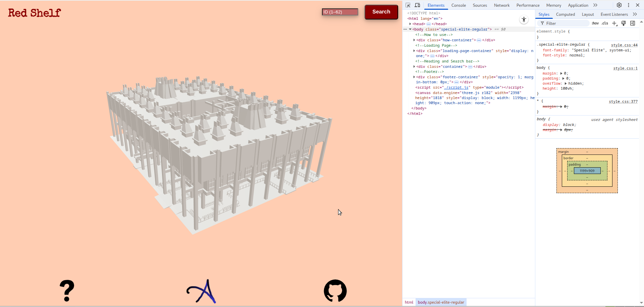
Task: Click the inspect element picker icon
Action: click(x=408, y=5)
